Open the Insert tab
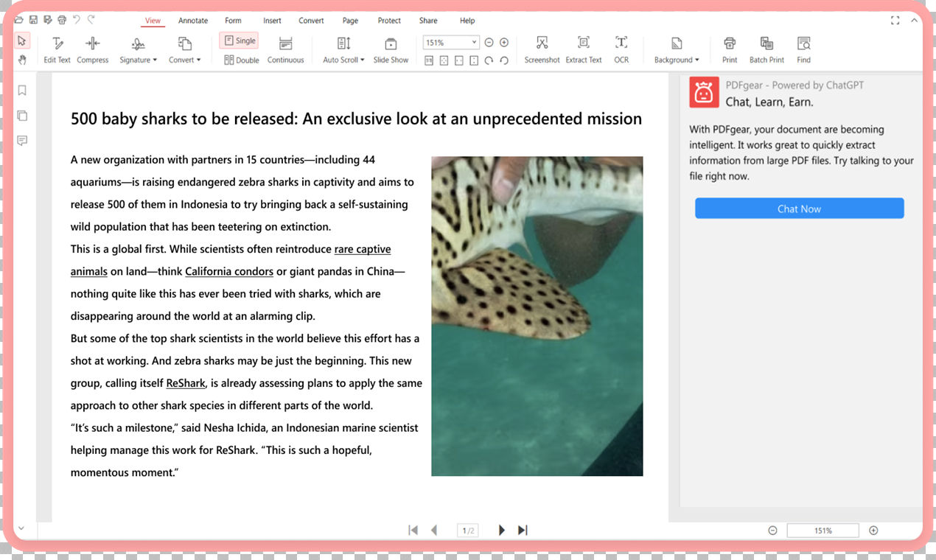Screen dimensions: 936x560 pos(272,21)
